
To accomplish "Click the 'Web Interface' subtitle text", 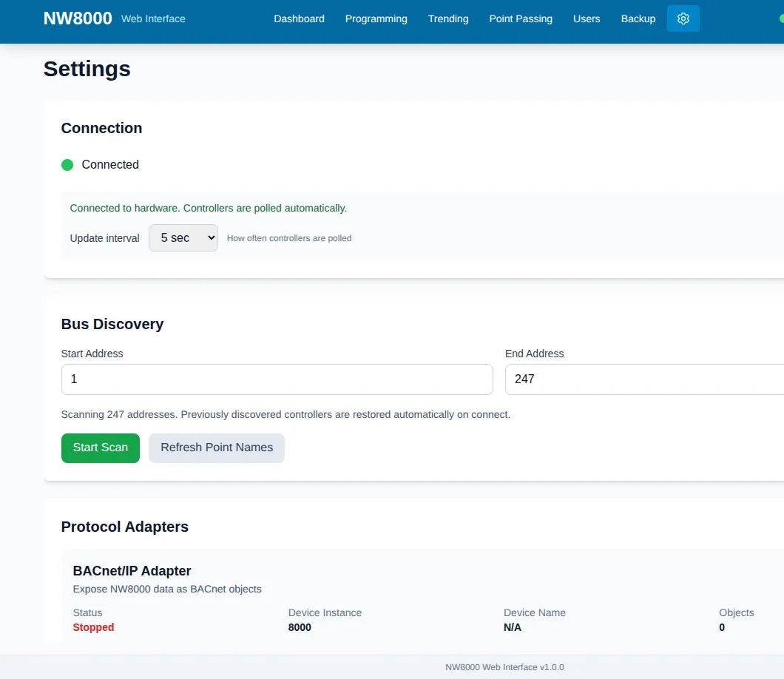I will 153,19.
